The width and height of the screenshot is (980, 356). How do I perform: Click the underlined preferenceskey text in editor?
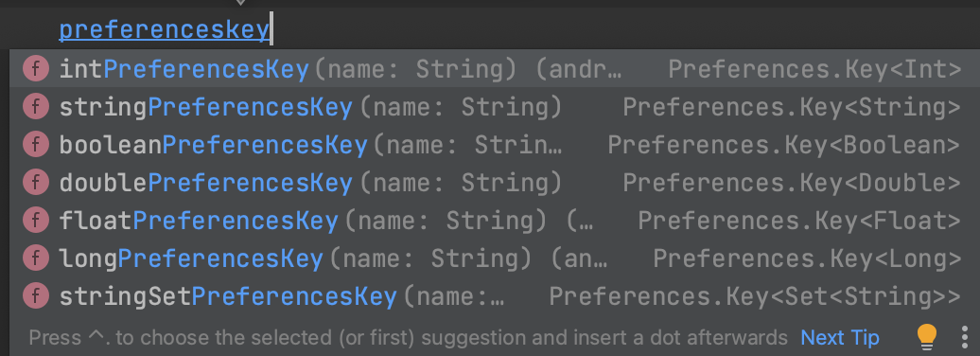[x=164, y=30]
